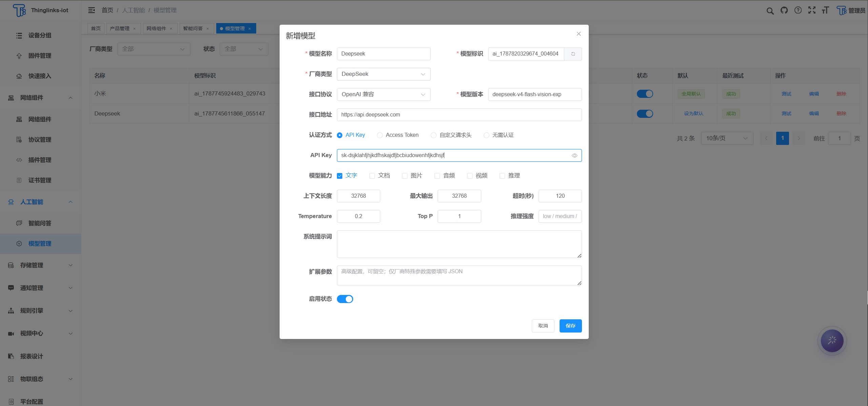Open 设备分组 in the sidebar
This screenshot has width=868, height=406.
point(41,36)
